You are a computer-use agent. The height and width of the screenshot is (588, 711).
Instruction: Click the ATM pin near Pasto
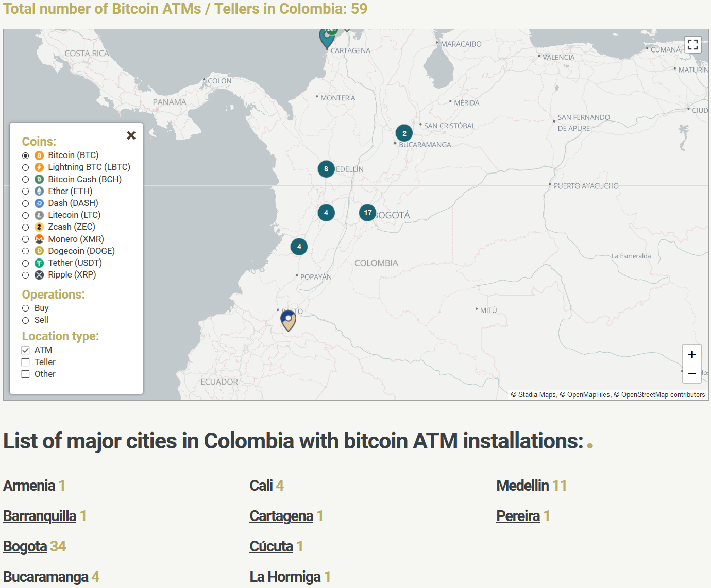tap(289, 320)
